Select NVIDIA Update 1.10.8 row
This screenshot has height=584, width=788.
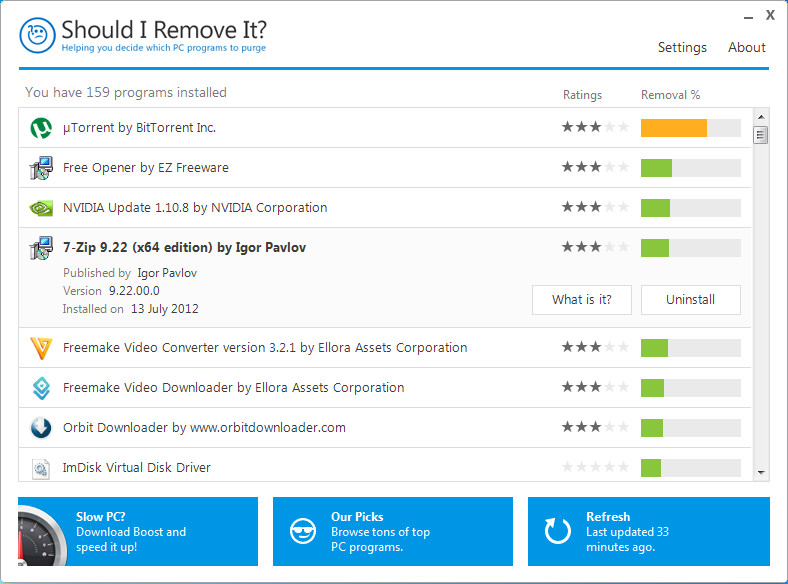click(x=385, y=208)
